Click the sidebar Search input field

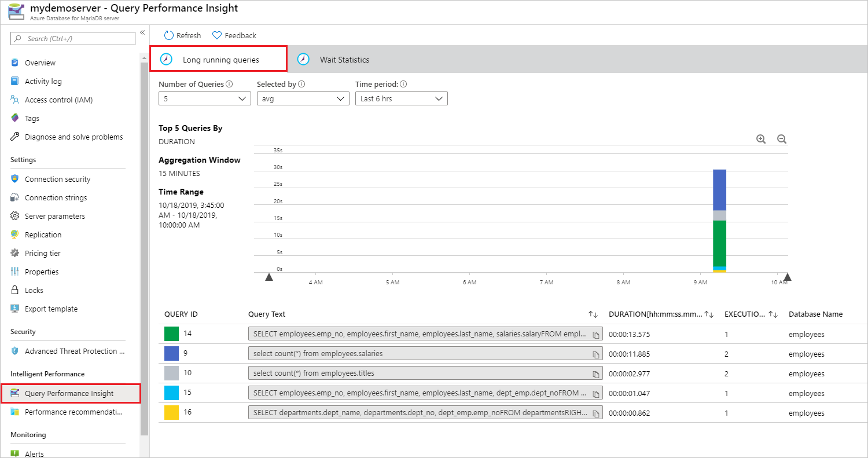pos(73,38)
